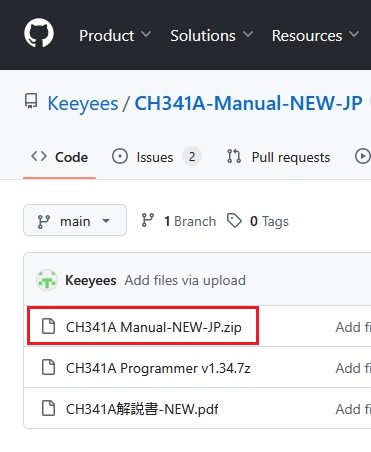Image resolution: width=371 pixels, height=452 pixels.
Task: Click the tag icon beside 0 Tags
Action: 234,221
